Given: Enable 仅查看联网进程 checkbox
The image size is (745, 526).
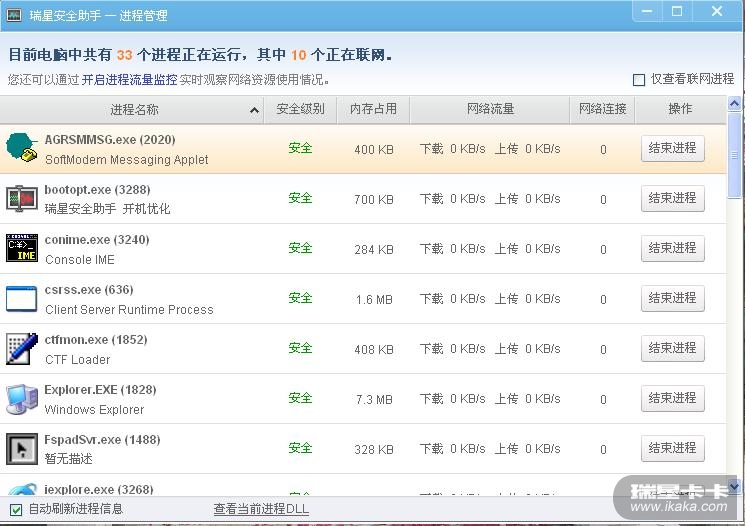Looking at the screenshot, I should pyautogui.click(x=639, y=80).
